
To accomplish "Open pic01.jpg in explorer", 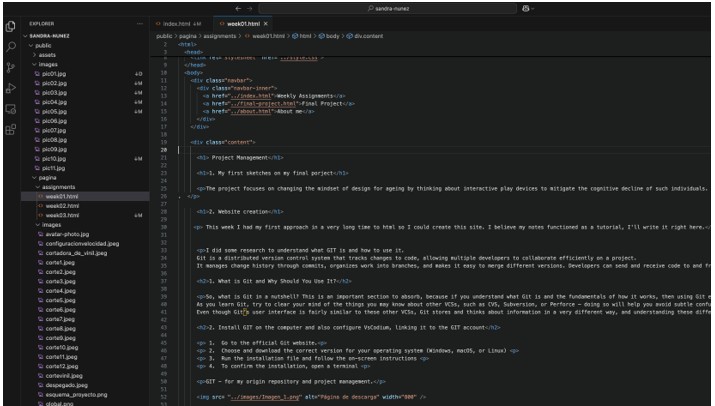I will tap(54, 74).
